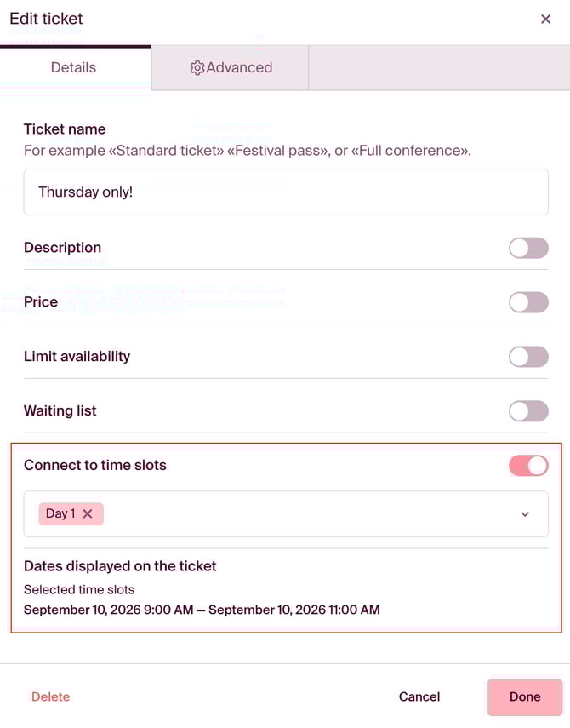Click the Day 1 time slot tag

pos(60,513)
